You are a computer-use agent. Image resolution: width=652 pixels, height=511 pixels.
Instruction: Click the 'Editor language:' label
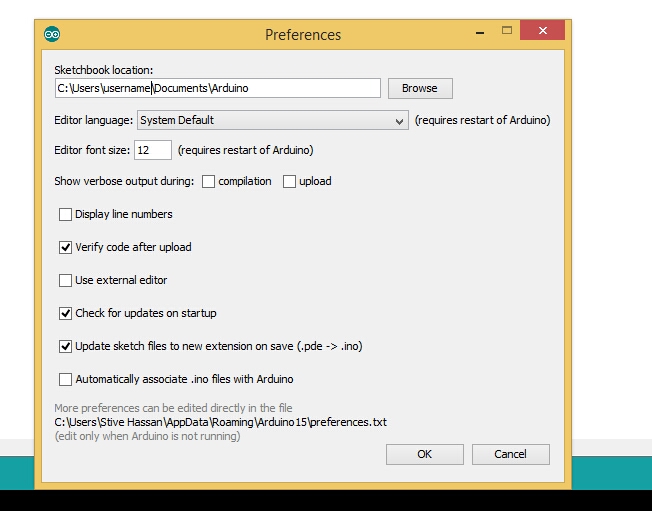coord(94,120)
